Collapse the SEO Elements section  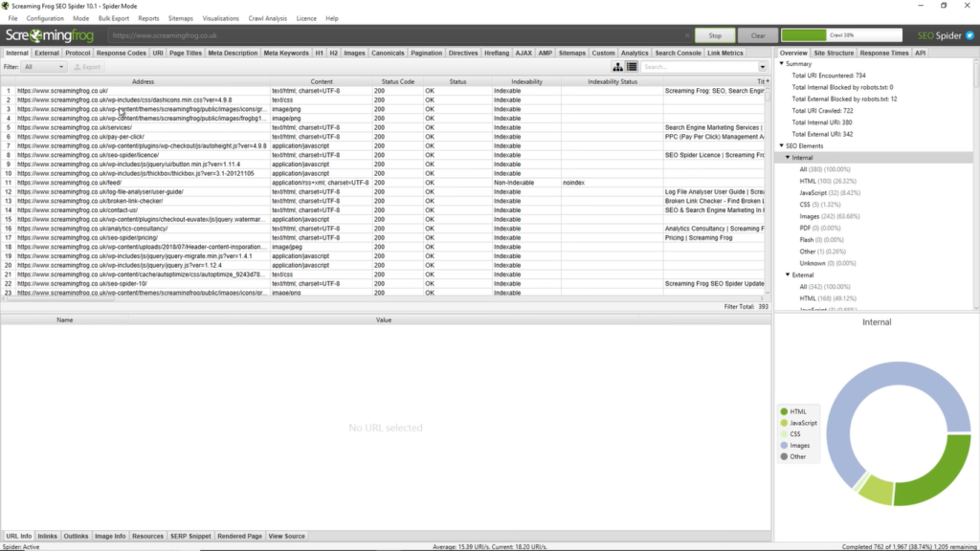[781, 145]
